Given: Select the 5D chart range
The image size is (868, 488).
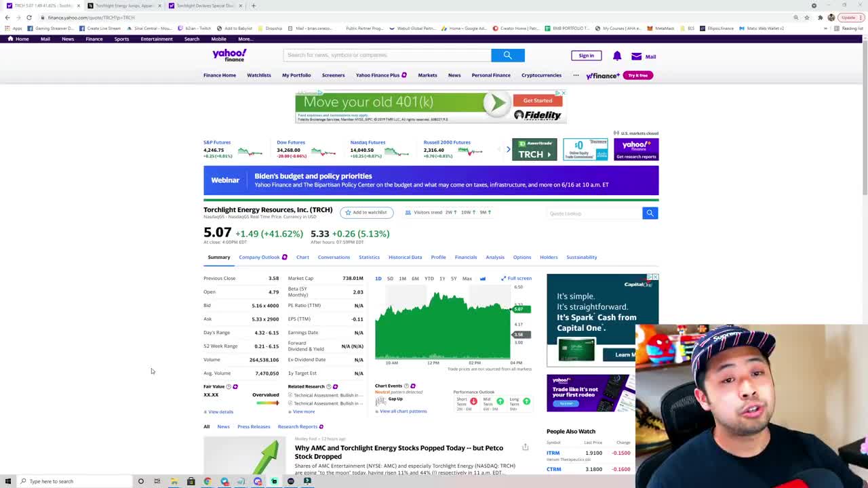Looking at the screenshot, I should tap(390, 279).
